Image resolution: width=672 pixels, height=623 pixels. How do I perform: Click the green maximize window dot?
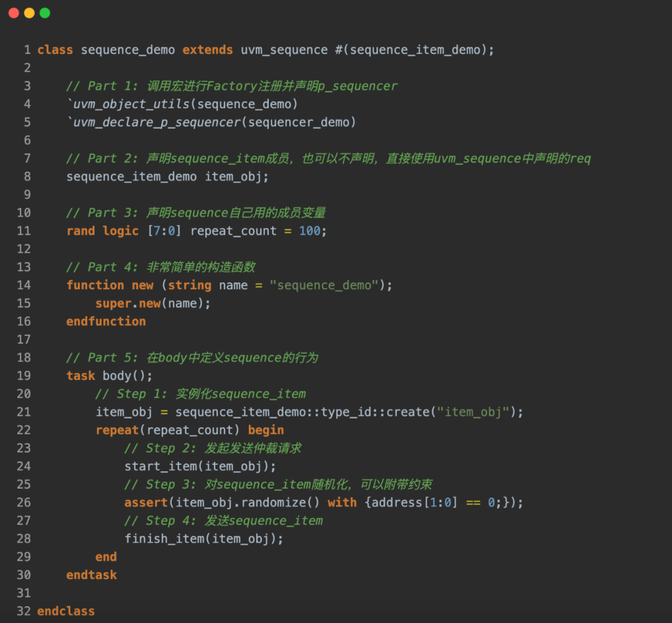[x=45, y=13]
